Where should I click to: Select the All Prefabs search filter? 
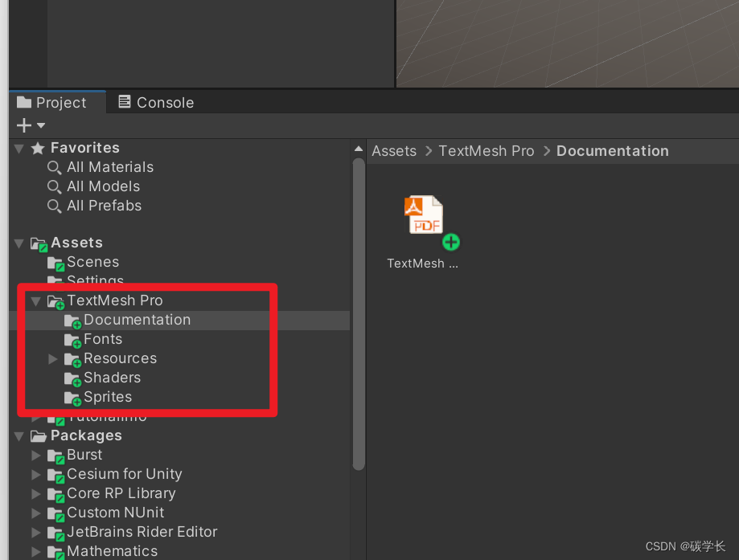point(105,206)
